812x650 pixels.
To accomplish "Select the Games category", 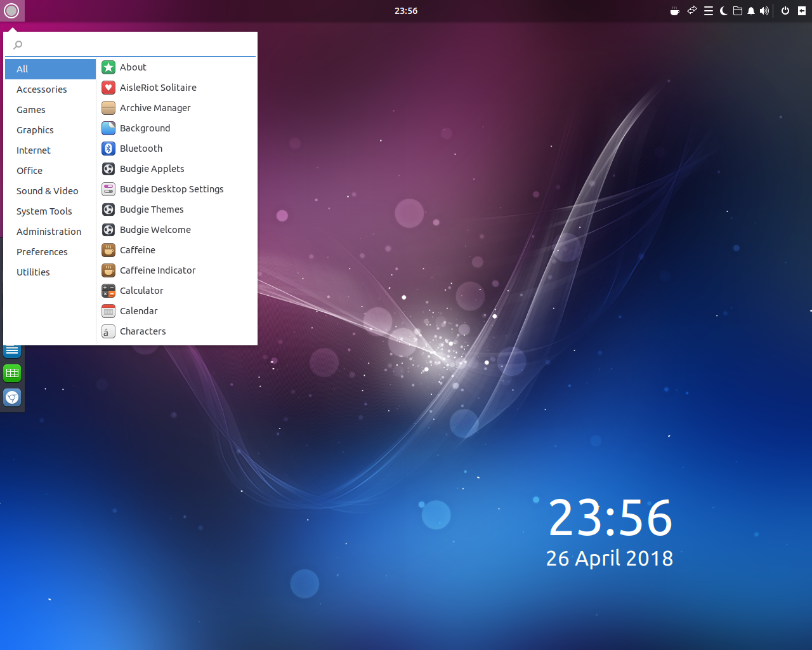I will tap(50, 110).
